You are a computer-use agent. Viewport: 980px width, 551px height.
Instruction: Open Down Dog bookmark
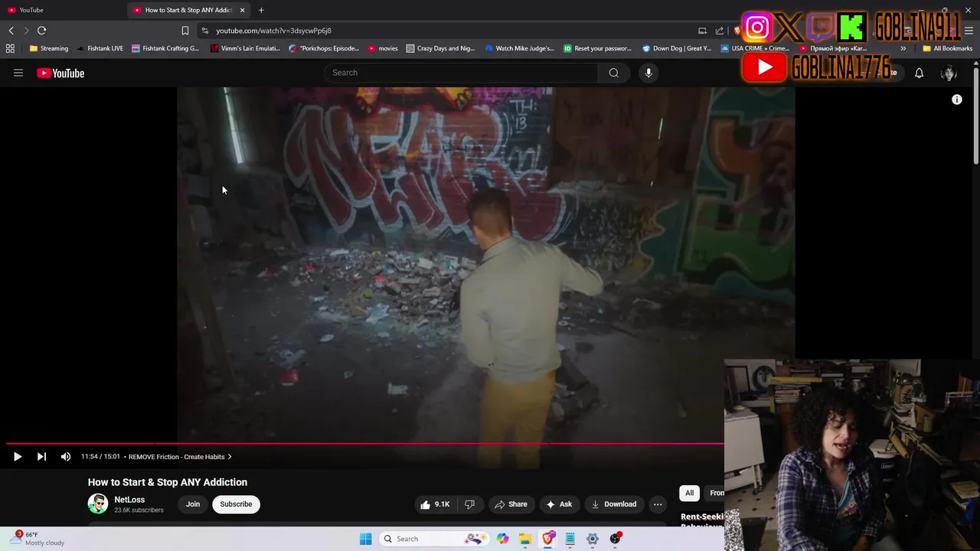677,48
